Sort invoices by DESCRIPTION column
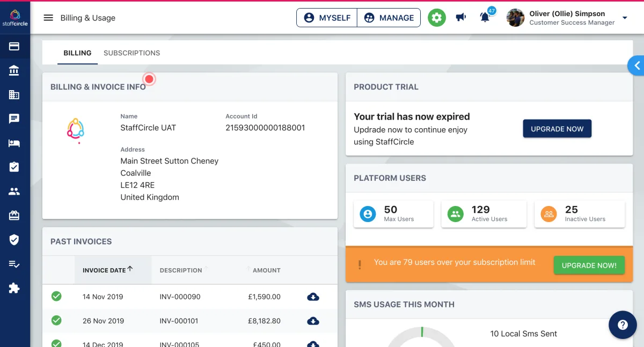Viewport: 644px width, 347px height. coord(181,270)
